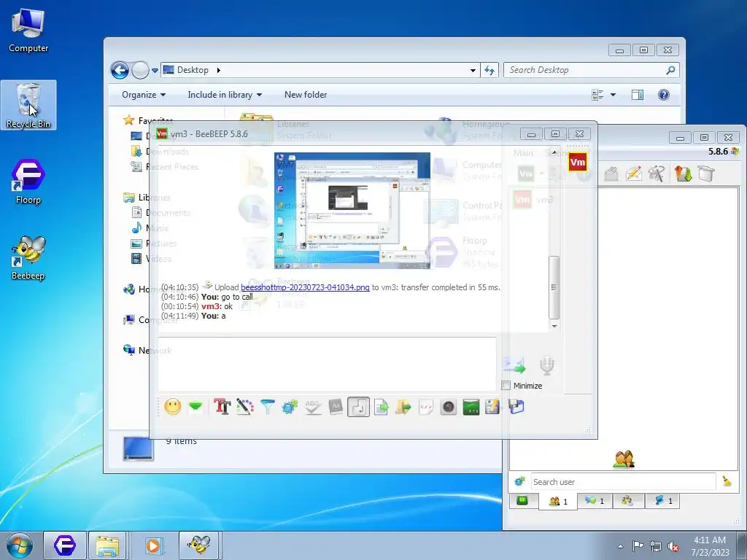This screenshot has height=560, width=747.
Task: Click the volume muted tray icon
Action: coord(673,547)
